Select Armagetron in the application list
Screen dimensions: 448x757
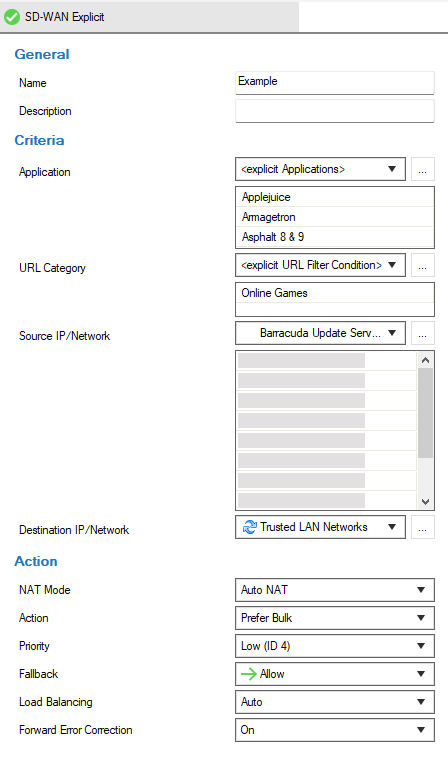[335, 217]
